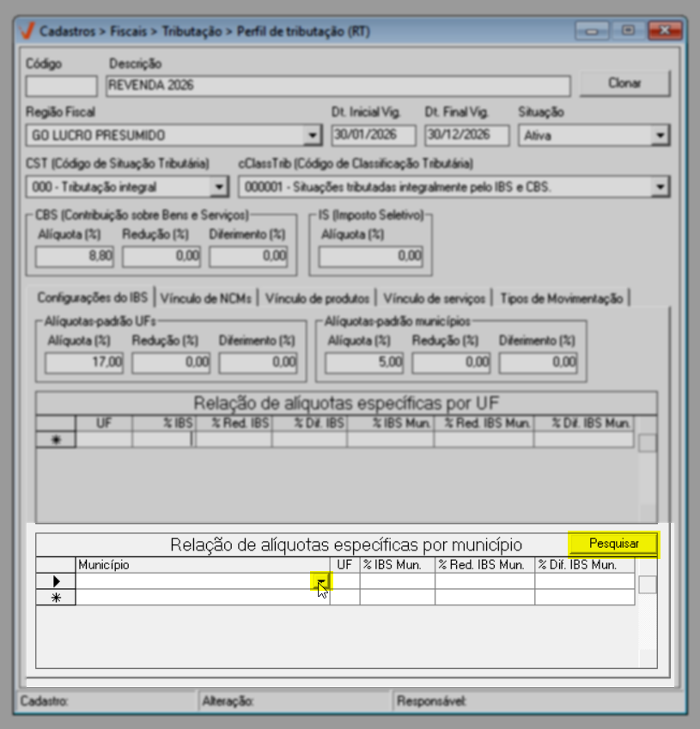Image resolution: width=700 pixels, height=729 pixels.
Task: Switch to Vínculo de serviços tab
Action: (x=434, y=299)
